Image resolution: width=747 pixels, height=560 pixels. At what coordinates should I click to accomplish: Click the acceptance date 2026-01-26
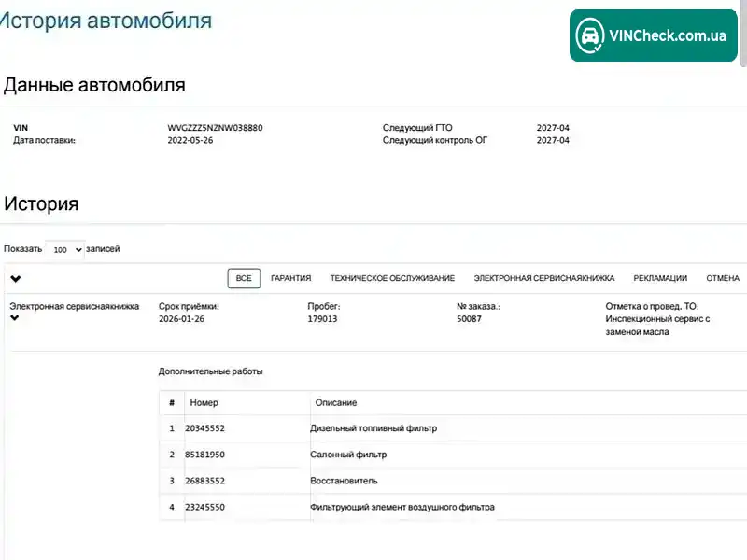point(181,318)
